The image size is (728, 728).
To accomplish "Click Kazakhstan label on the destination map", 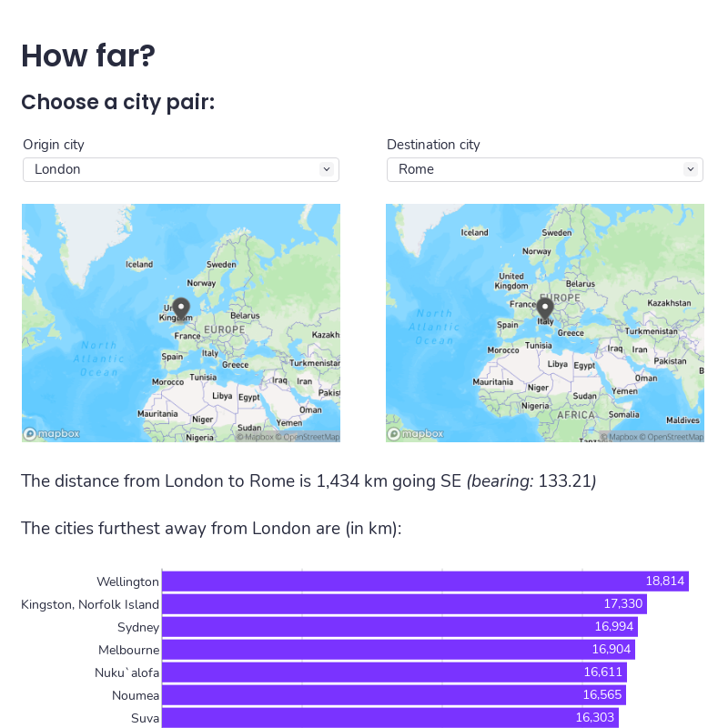I will click(669, 303).
